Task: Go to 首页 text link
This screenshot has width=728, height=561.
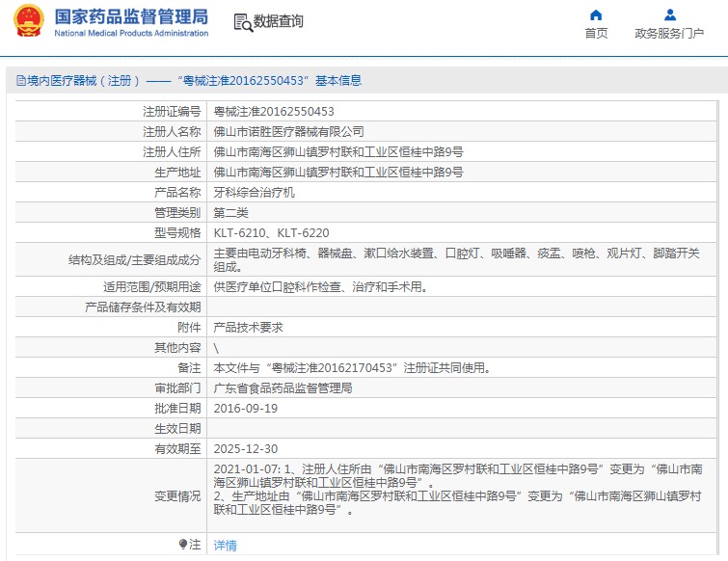Action: coord(596,34)
